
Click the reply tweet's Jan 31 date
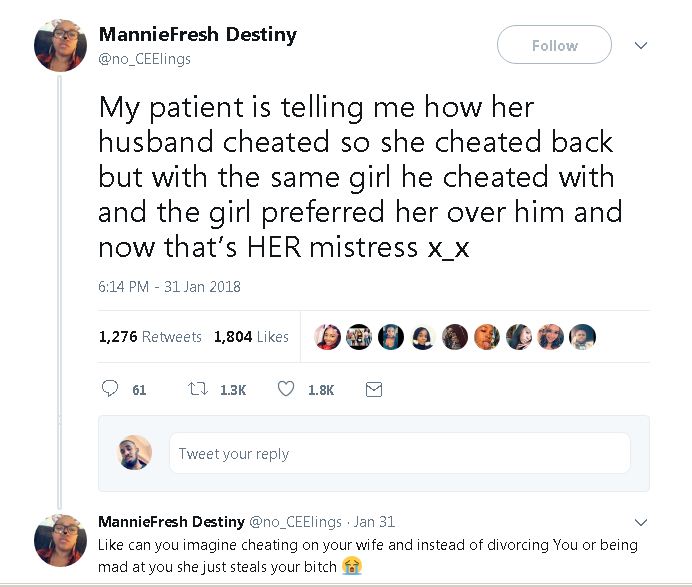374,522
